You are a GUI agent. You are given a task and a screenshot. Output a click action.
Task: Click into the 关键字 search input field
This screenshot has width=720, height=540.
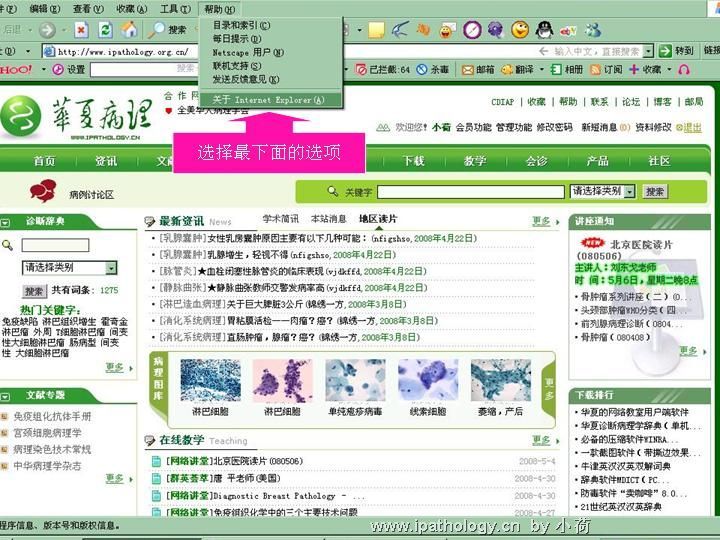471,191
